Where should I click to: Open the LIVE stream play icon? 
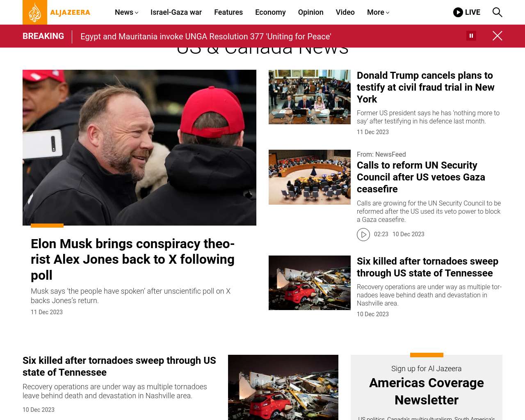coord(458,12)
